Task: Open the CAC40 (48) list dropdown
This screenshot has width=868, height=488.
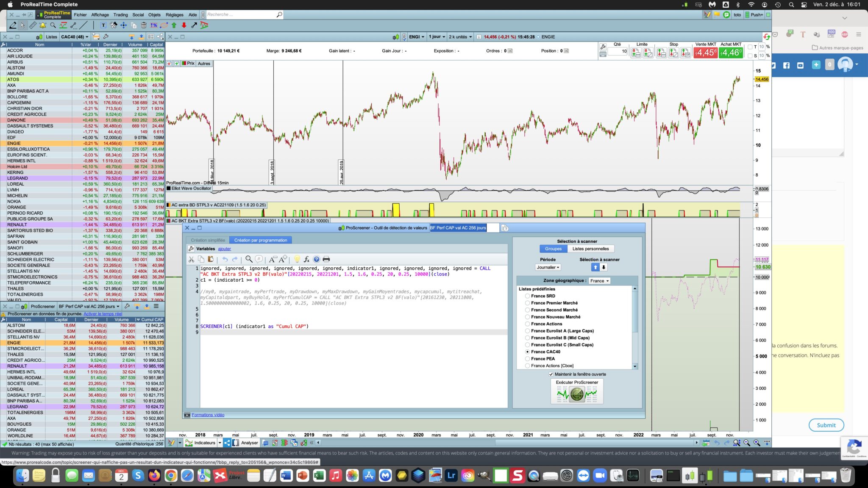Action: coord(75,37)
